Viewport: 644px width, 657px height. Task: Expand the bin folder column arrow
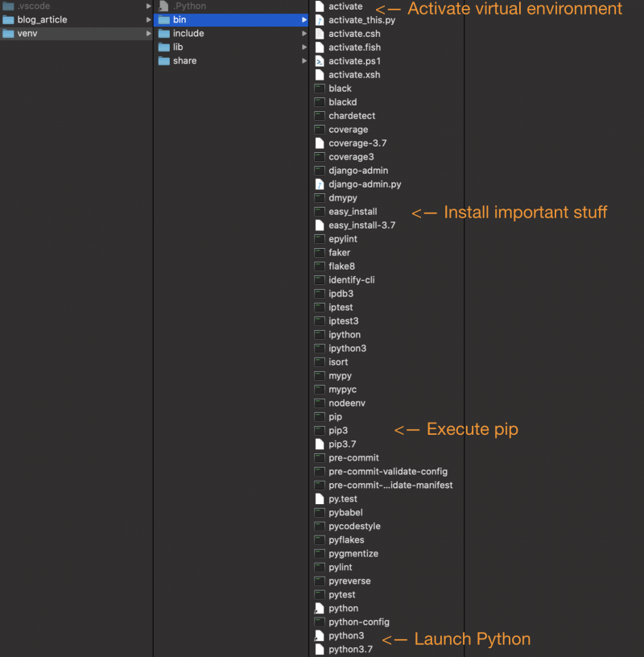304,19
